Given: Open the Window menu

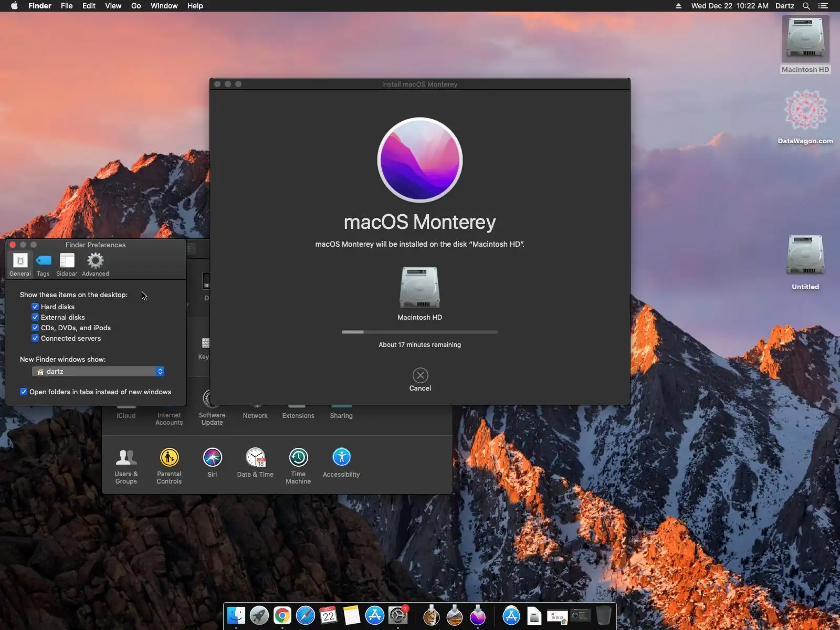Looking at the screenshot, I should (x=164, y=6).
